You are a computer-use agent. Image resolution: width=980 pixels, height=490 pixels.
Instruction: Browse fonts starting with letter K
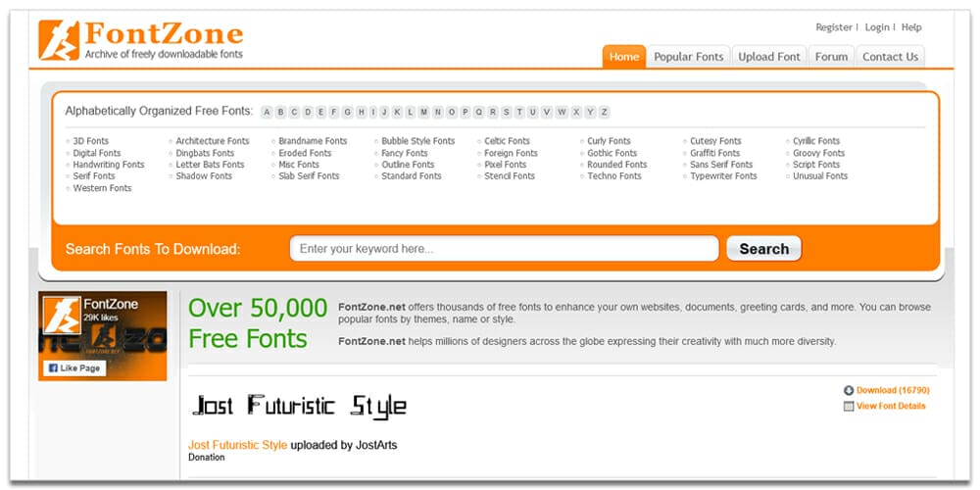coord(397,113)
